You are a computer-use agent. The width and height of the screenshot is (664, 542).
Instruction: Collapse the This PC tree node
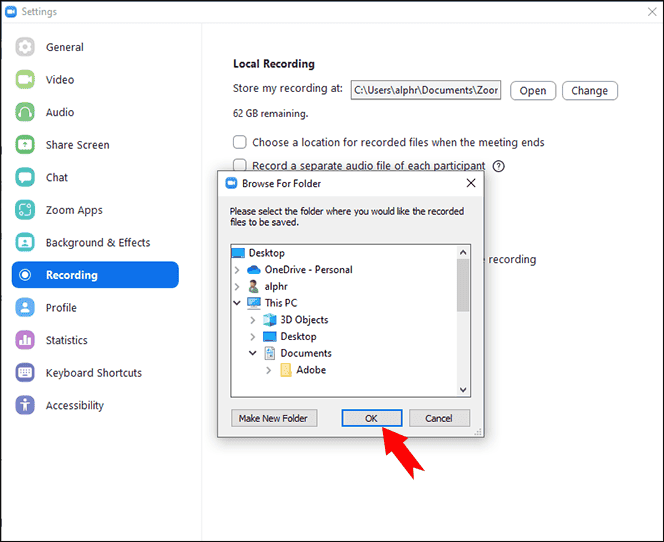(x=237, y=303)
